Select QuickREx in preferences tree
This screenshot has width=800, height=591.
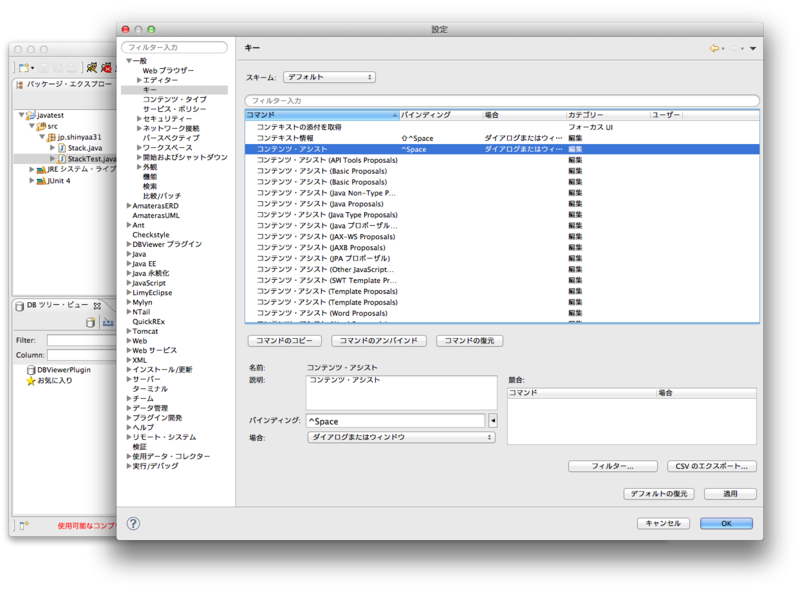click(x=148, y=322)
